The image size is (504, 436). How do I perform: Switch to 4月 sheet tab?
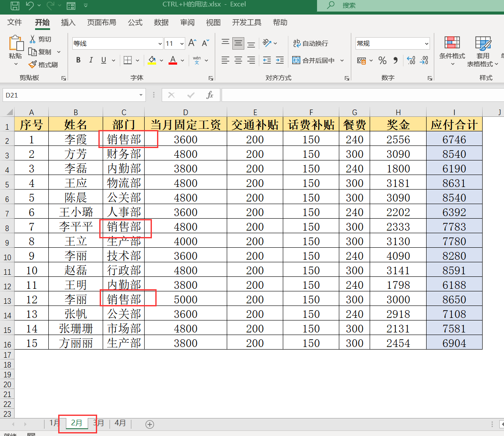[120, 423]
